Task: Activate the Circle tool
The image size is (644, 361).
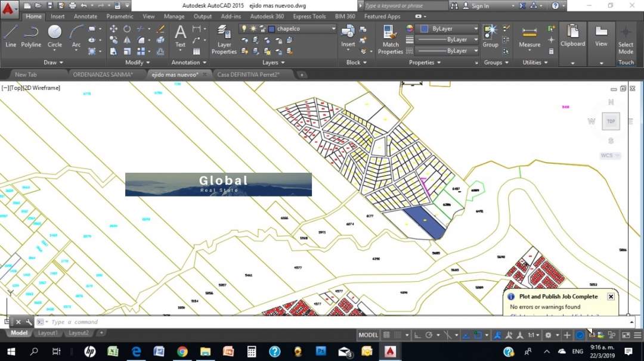Action: pyautogui.click(x=55, y=36)
